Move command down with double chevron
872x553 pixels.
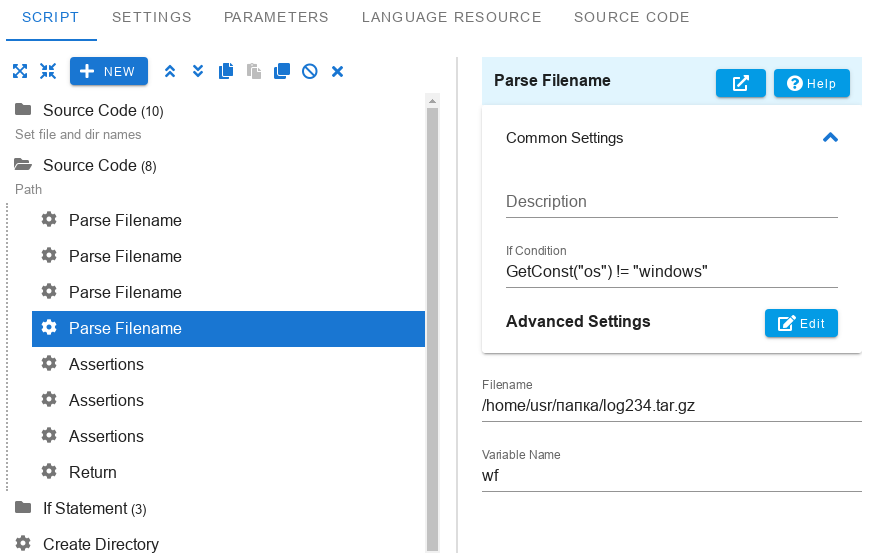point(197,71)
